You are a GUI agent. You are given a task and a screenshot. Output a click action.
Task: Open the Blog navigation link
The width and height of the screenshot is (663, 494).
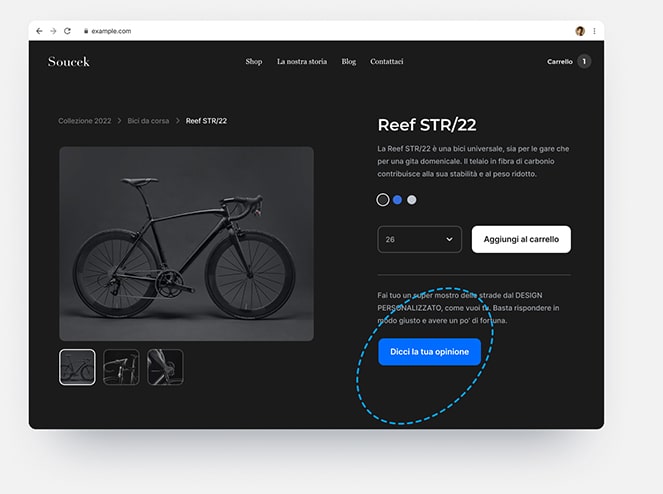click(x=349, y=61)
